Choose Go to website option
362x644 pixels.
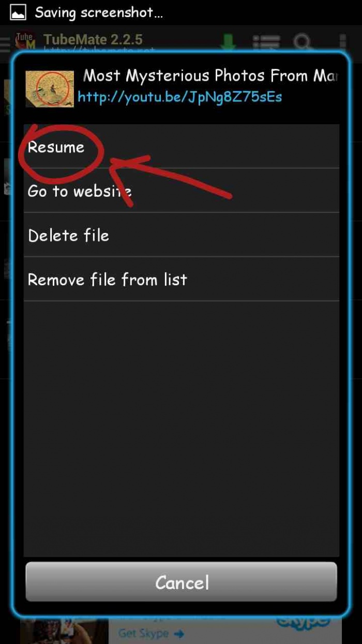tap(181, 191)
